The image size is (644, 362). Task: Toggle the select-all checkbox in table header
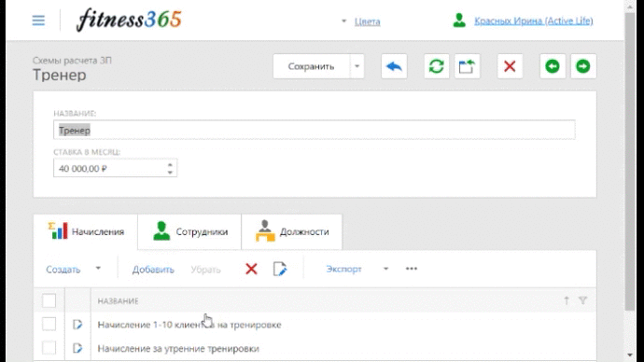pos(49,300)
